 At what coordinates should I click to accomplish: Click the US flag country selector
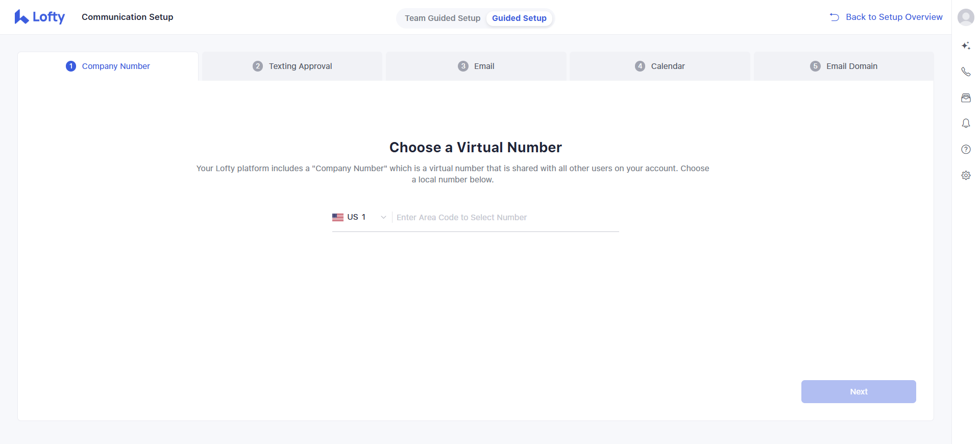tap(338, 218)
